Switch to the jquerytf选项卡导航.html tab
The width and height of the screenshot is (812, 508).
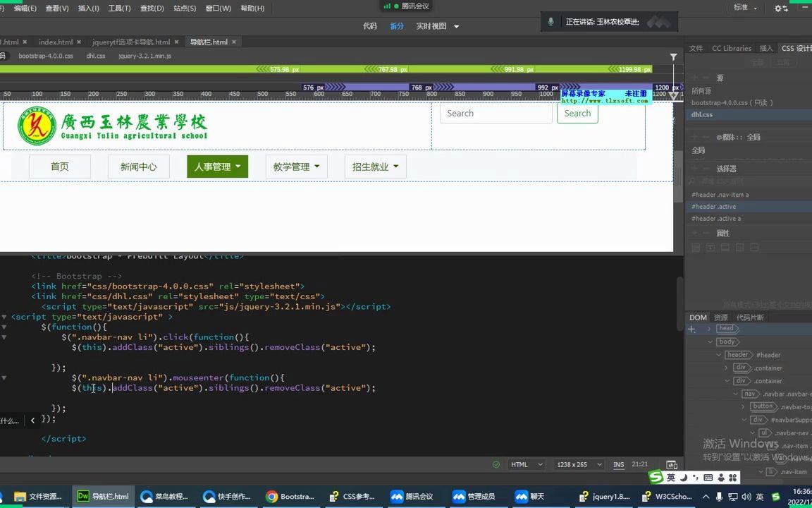coord(131,42)
